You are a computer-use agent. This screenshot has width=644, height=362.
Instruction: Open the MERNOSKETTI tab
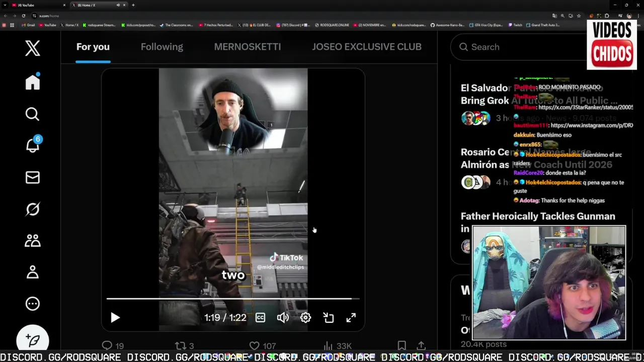(x=248, y=47)
